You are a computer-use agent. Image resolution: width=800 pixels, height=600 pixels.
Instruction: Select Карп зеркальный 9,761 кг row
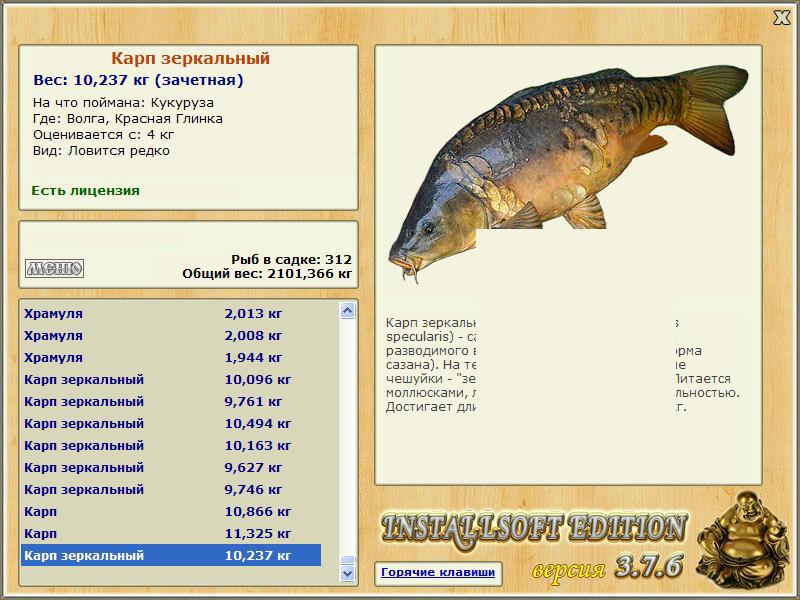(x=171, y=401)
